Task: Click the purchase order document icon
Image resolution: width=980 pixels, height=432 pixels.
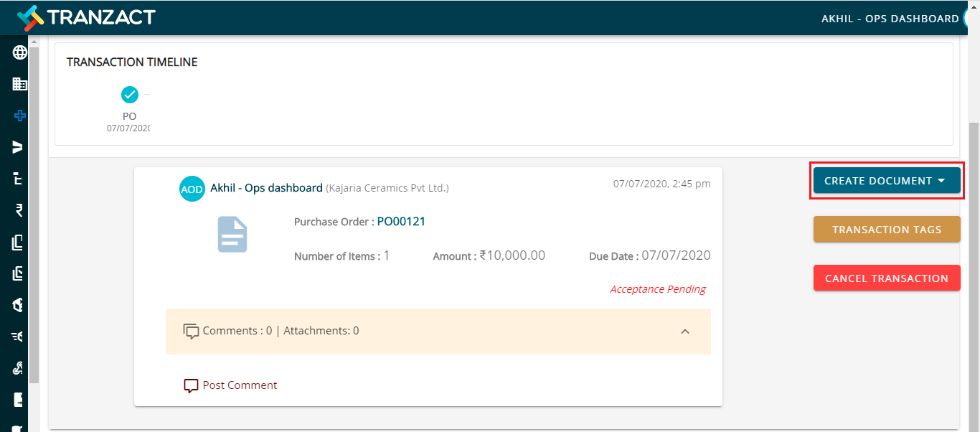Action: [232, 235]
